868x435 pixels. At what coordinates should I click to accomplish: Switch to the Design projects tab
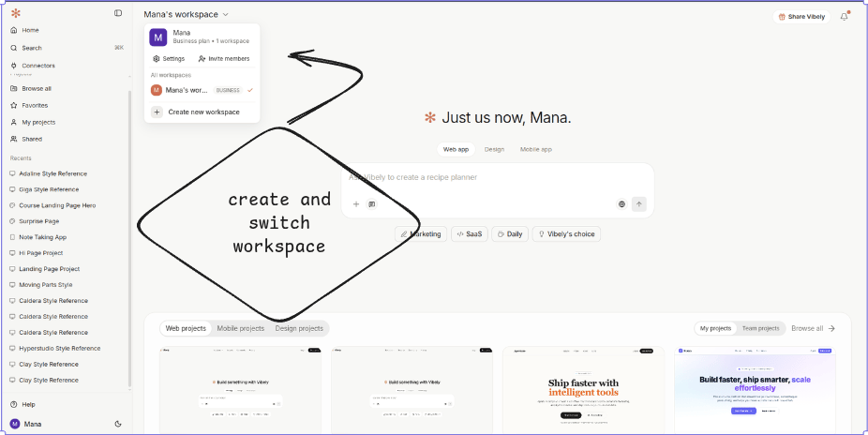299,328
